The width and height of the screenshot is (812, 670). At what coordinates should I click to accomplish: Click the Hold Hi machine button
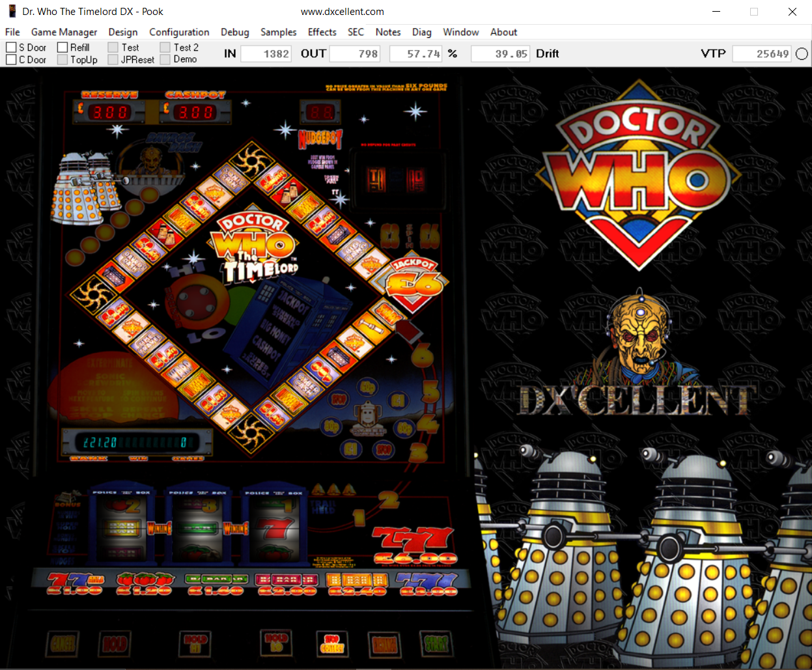(195, 644)
